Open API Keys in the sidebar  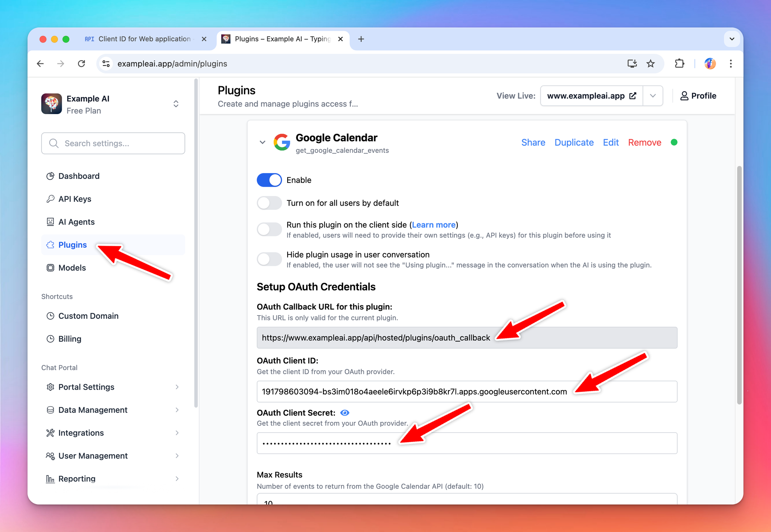[113, 199]
